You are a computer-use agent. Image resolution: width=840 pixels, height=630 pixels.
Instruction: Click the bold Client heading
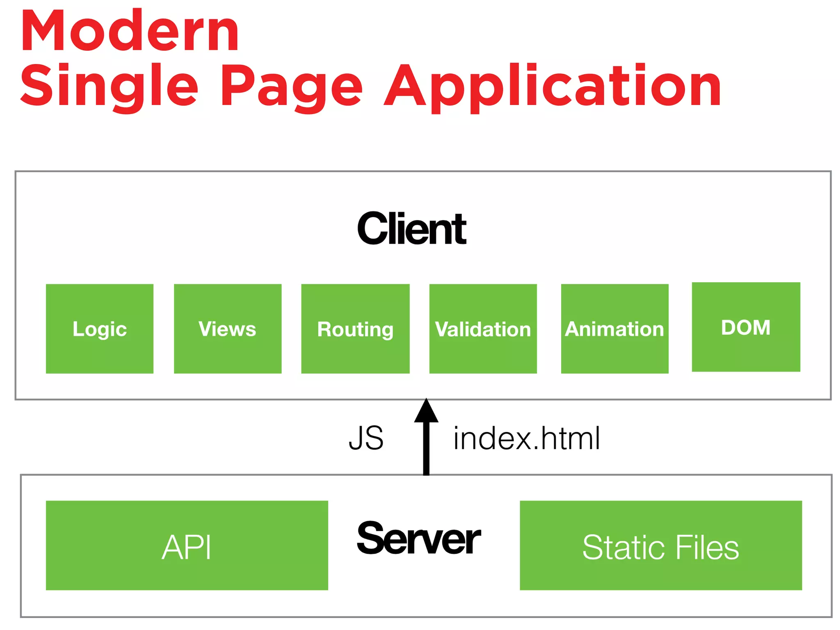point(411,228)
